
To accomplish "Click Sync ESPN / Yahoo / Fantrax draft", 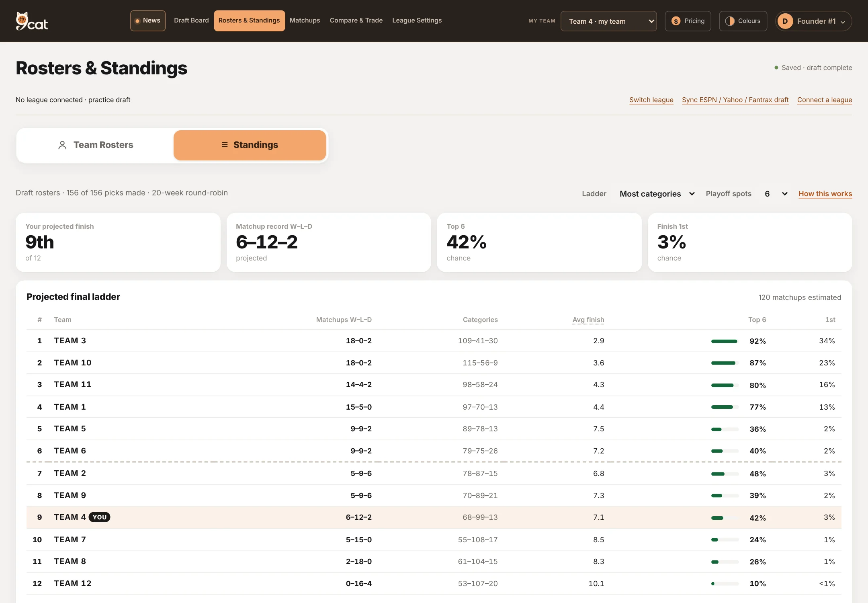I will pos(735,100).
